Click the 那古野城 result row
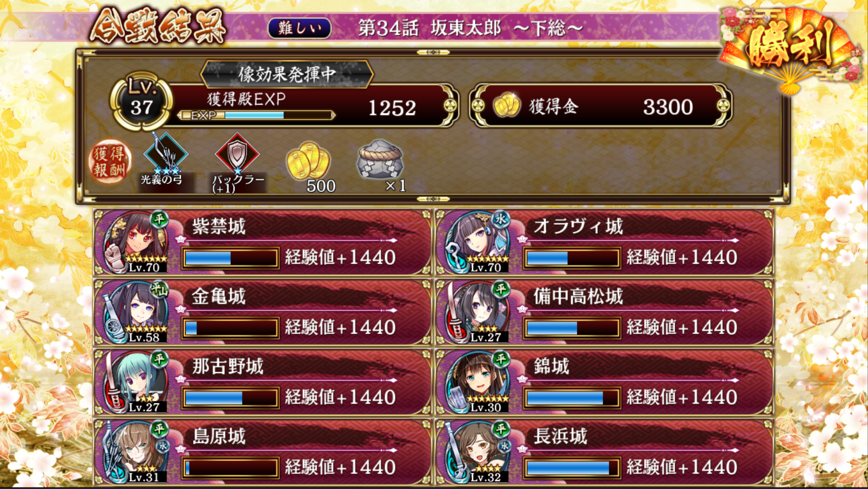Screen dimensions: 868x489 point(263,382)
